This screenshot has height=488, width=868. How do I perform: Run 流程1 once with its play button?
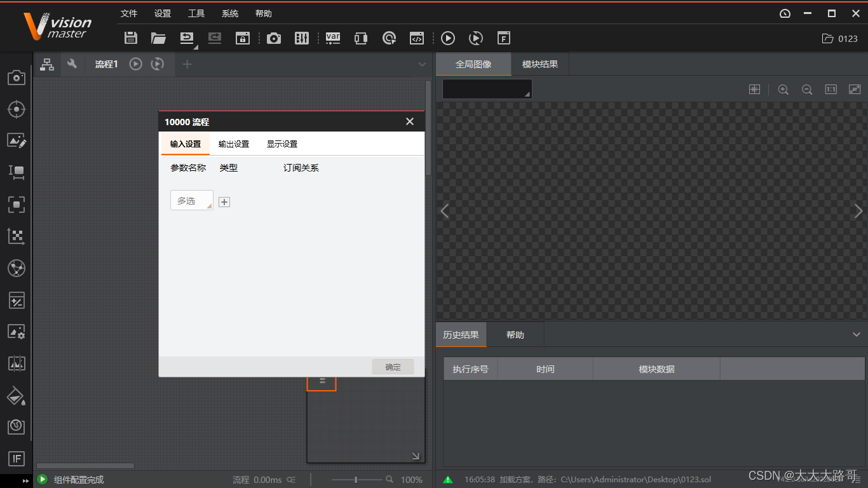pyautogui.click(x=135, y=64)
